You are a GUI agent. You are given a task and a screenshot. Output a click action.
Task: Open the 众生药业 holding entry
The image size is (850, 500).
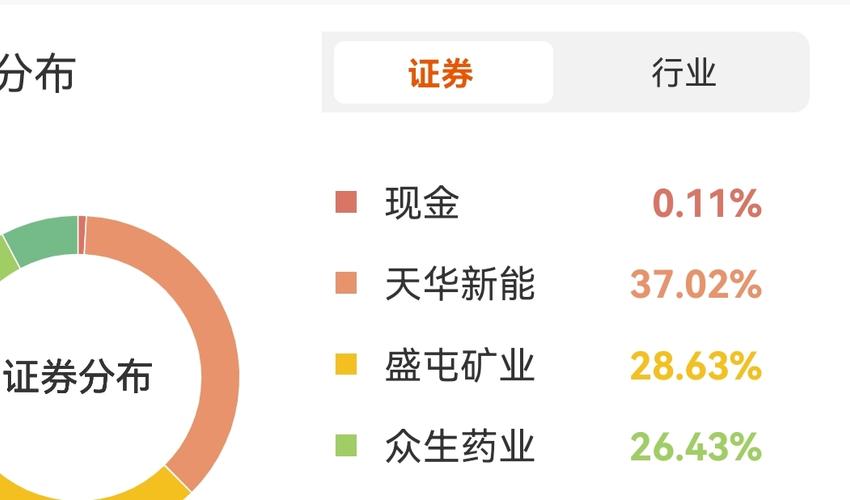point(460,446)
